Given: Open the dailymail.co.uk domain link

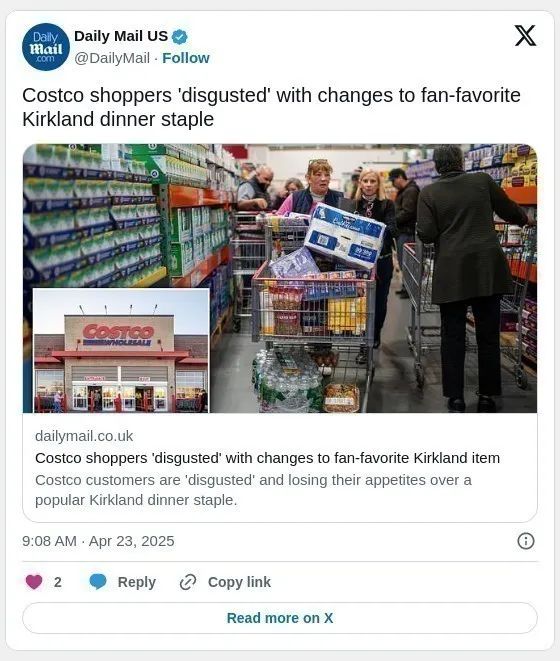Looking at the screenshot, I should click(84, 436).
